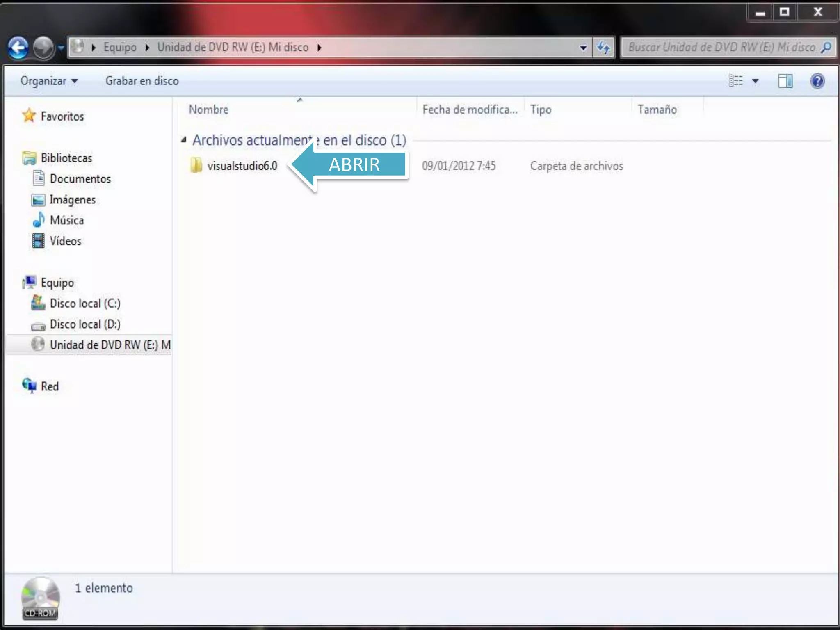Select Disco local (C:) in sidebar

(x=85, y=304)
